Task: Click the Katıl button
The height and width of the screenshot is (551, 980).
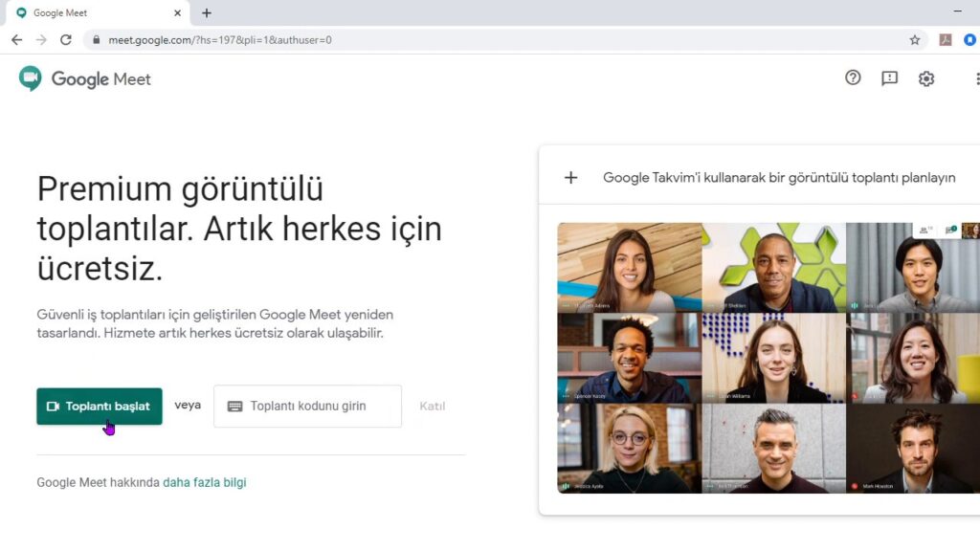Action: coord(432,406)
